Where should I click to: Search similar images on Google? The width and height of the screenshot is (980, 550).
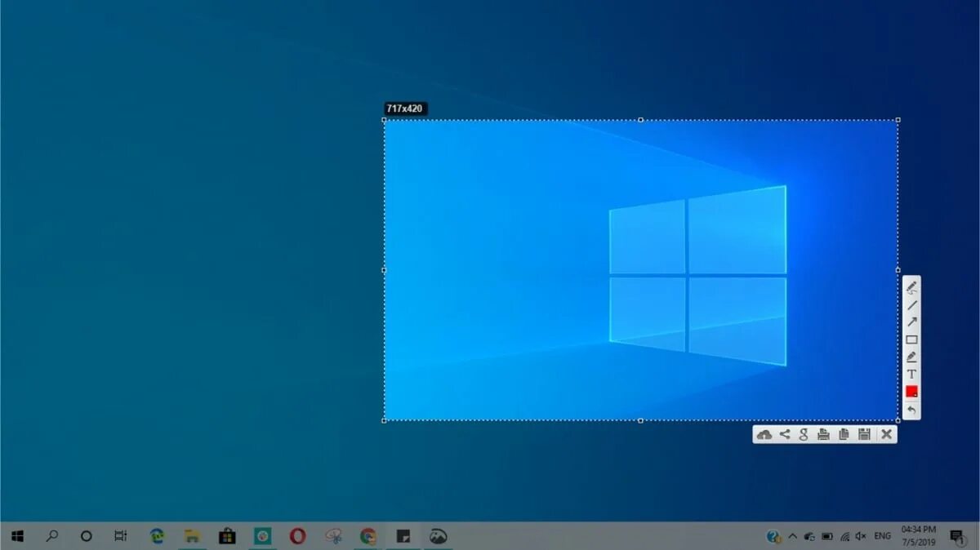[x=804, y=435]
